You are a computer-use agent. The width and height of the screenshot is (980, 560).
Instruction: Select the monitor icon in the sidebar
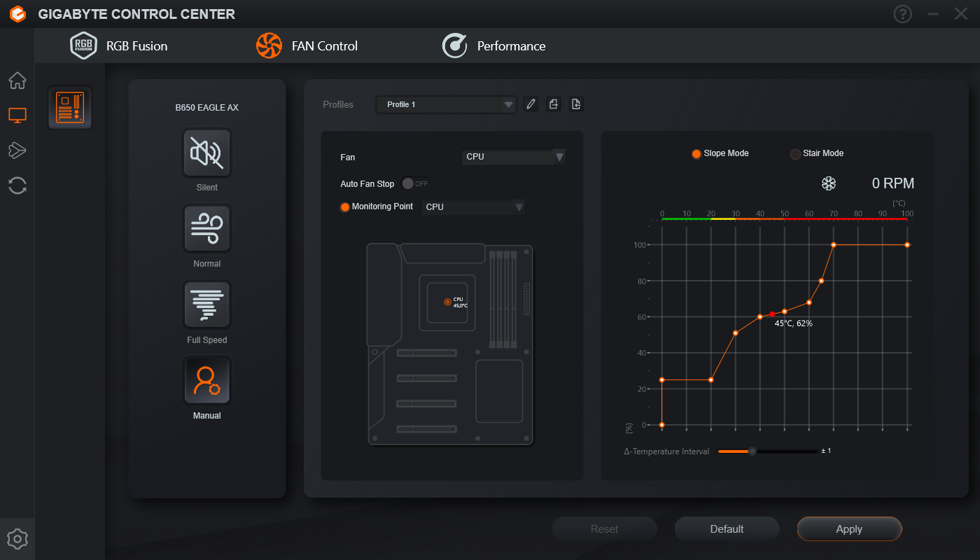17,115
